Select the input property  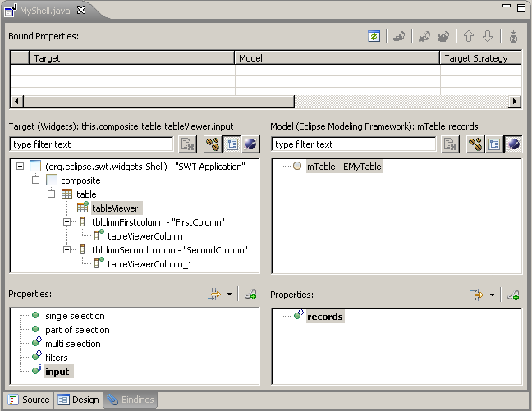point(58,372)
